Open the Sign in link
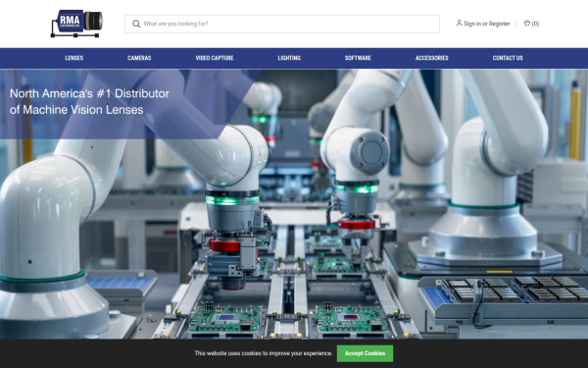Image resolution: width=588 pixels, height=368 pixels. (472, 24)
